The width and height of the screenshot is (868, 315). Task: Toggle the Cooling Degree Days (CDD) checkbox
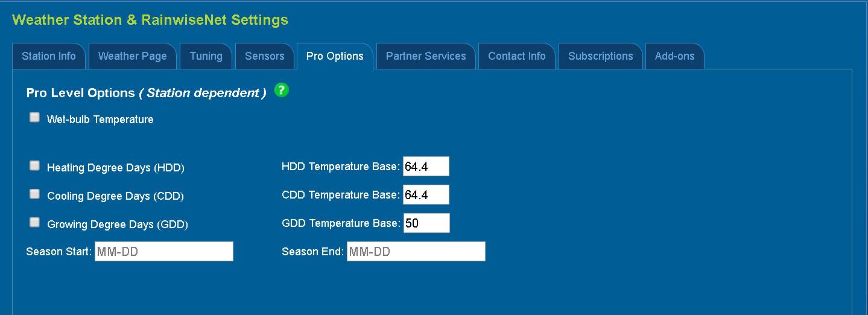[x=35, y=194]
